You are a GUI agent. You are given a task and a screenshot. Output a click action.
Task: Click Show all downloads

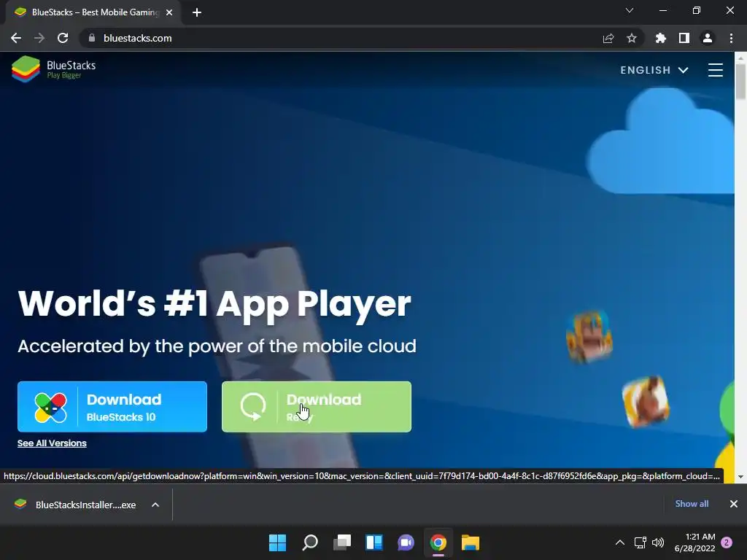pyautogui.click(x=692, y=504)
